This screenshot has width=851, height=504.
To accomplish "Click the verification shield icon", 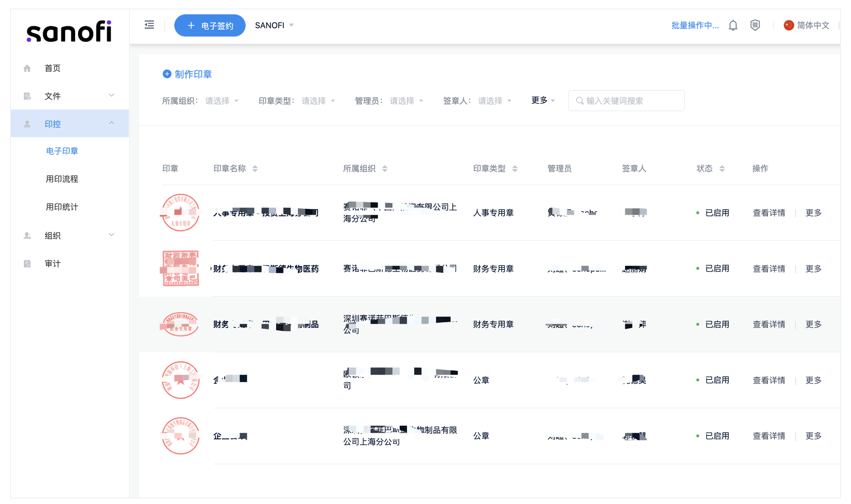I will point(755,25).
